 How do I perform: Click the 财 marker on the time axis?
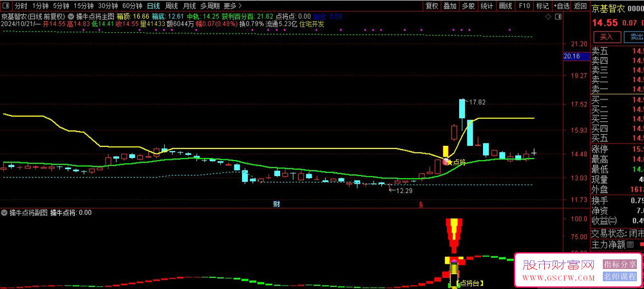click(x=277, y=204)
